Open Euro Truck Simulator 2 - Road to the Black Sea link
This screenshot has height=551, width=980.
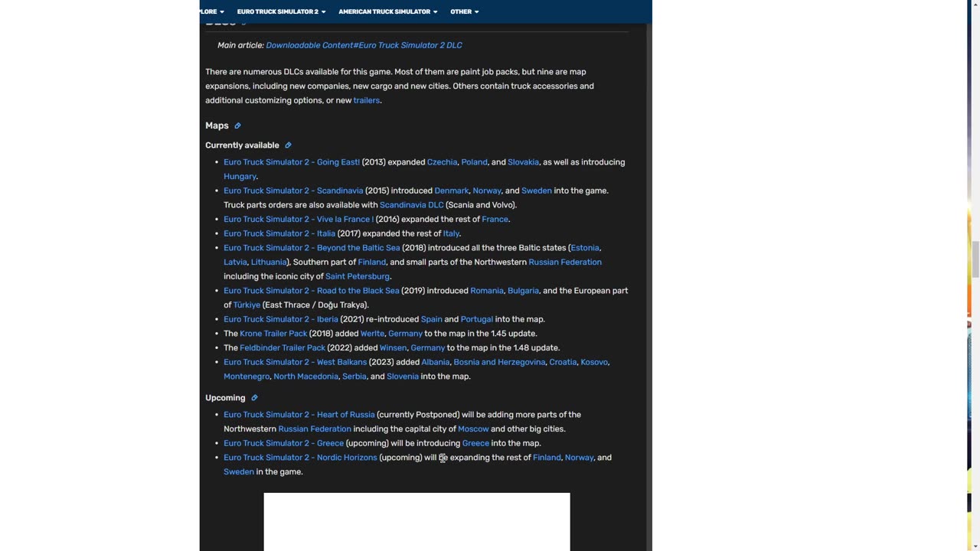tap(311, 291)
